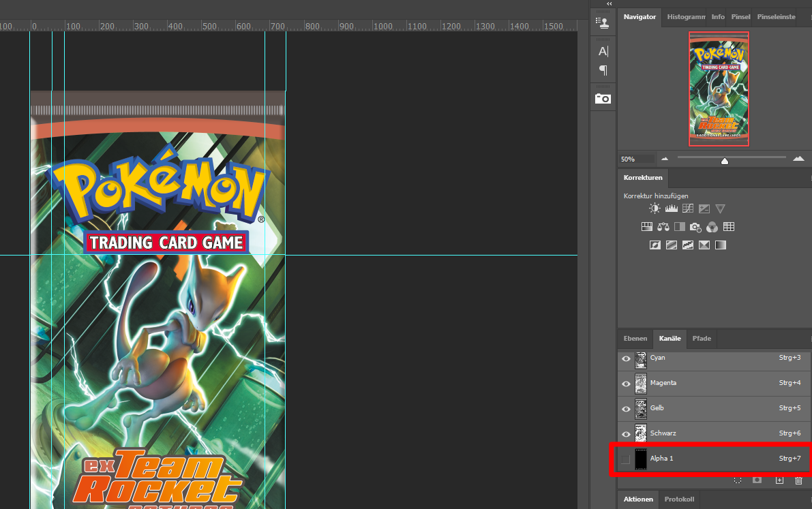Add an Exposure adjustment
The width and height of the screenshot is (812, 509).
[x=704, y=209]
